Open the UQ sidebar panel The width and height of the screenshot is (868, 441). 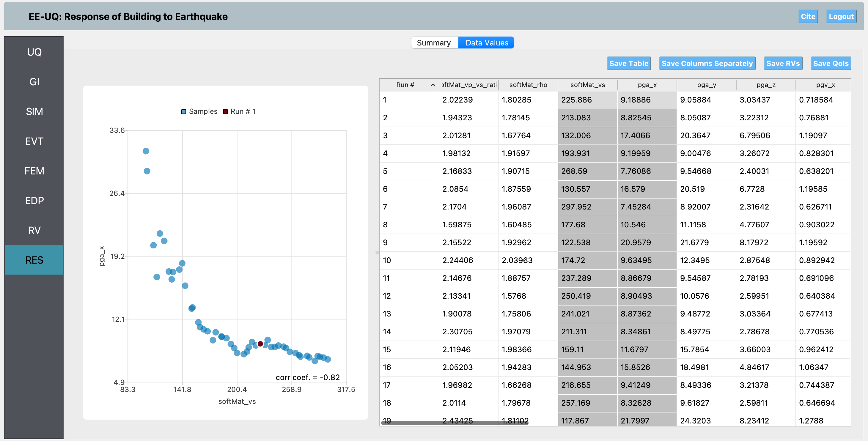pos(34,52)
